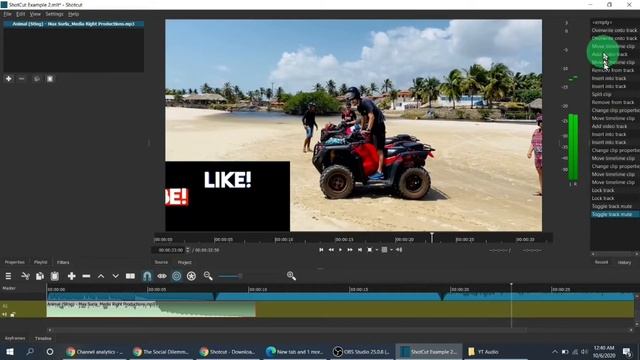Image resolution: width=640 pixels, height=360 pixels.
Task: Show hidden system tray icons chevron
Action: pyautogui.click(x=554, y=351)
